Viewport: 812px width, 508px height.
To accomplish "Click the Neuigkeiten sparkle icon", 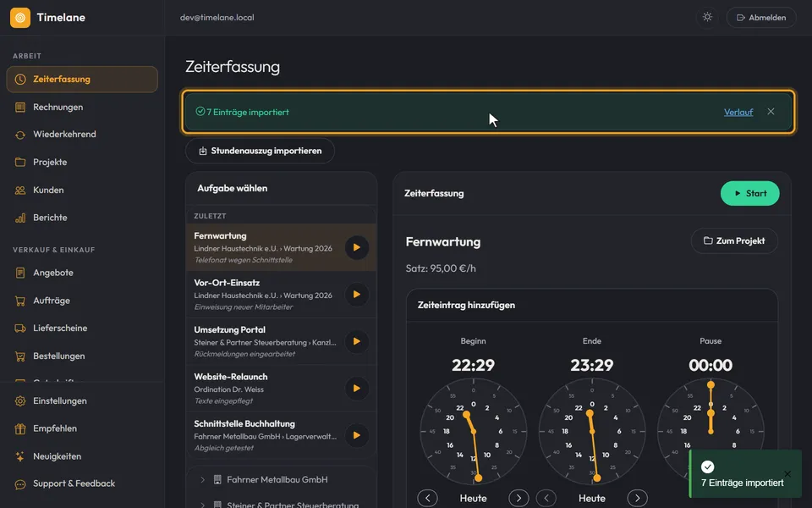I will point(20,456).
